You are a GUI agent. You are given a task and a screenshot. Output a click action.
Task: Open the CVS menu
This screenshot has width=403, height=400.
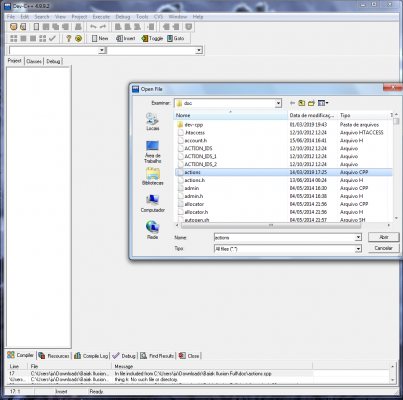tap(158, 17)
